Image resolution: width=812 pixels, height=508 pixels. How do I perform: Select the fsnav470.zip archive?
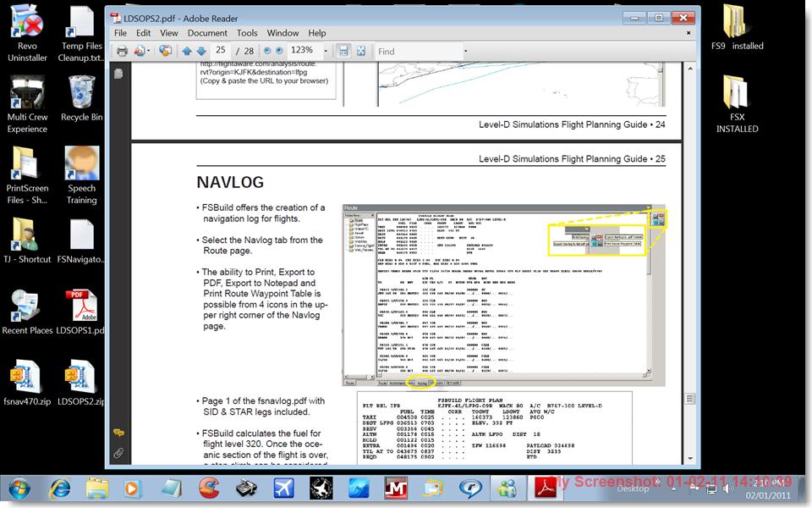click(x=27, y=383)
